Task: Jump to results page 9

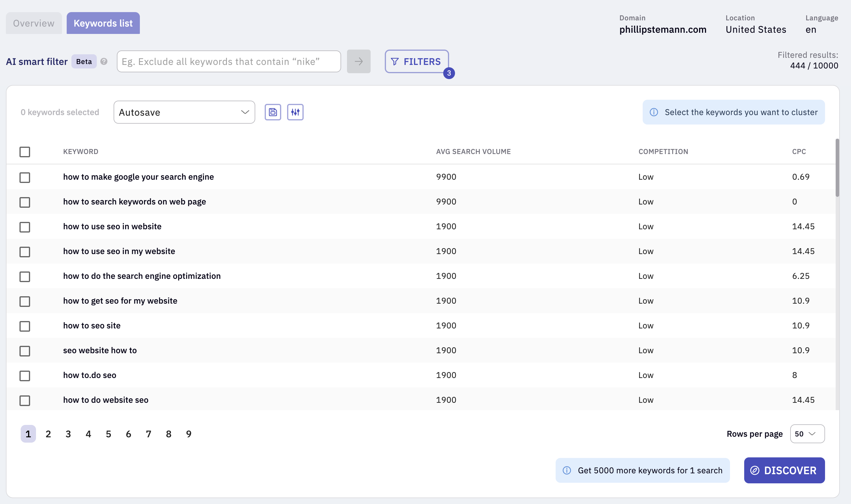Action: tap(189, 434)
